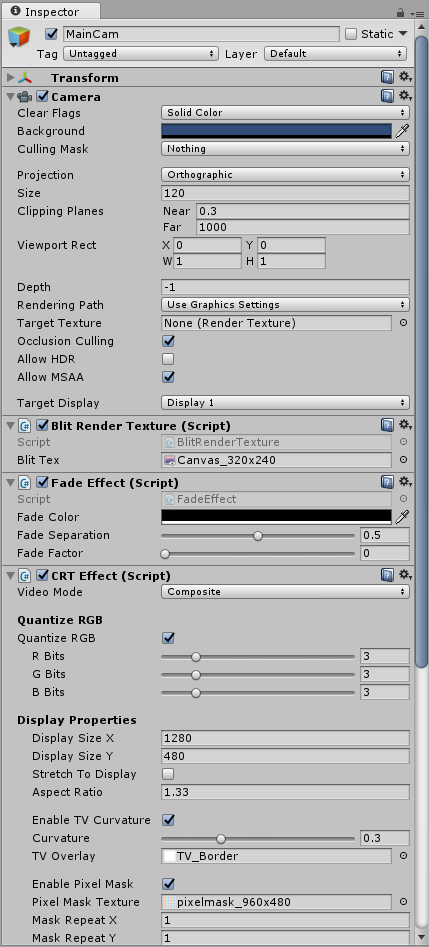Click CRT Effect script icon

[x=25, y=575]
